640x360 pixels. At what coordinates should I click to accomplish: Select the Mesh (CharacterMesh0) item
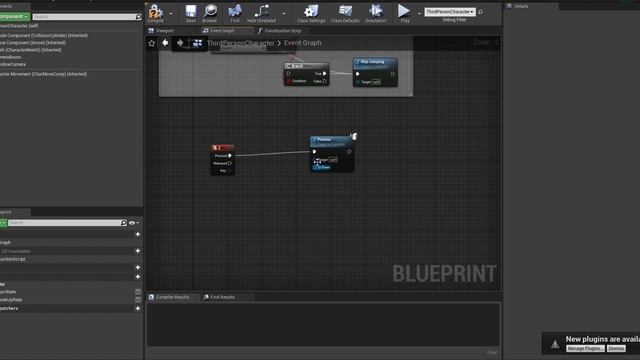click(x=31, y=50)
